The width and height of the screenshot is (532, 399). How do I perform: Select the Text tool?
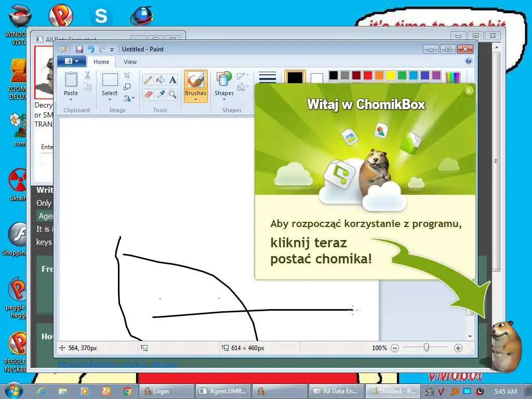[172, 79]
